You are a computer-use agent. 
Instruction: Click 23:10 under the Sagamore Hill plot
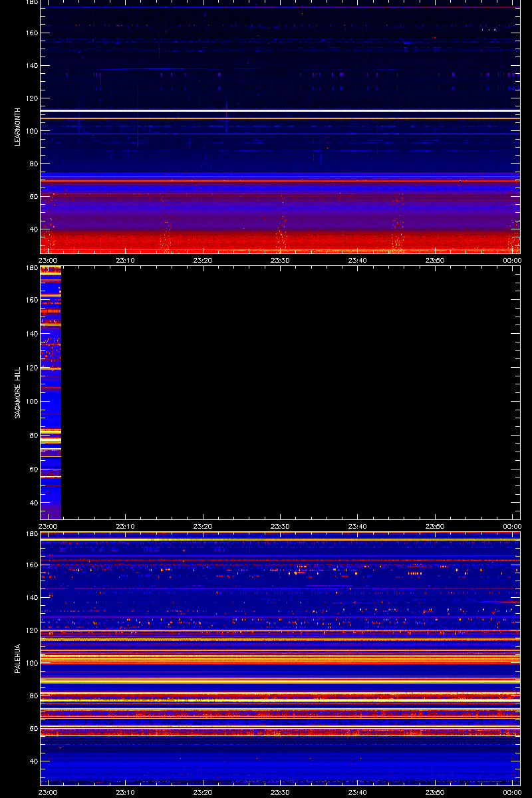pos(126,526)
